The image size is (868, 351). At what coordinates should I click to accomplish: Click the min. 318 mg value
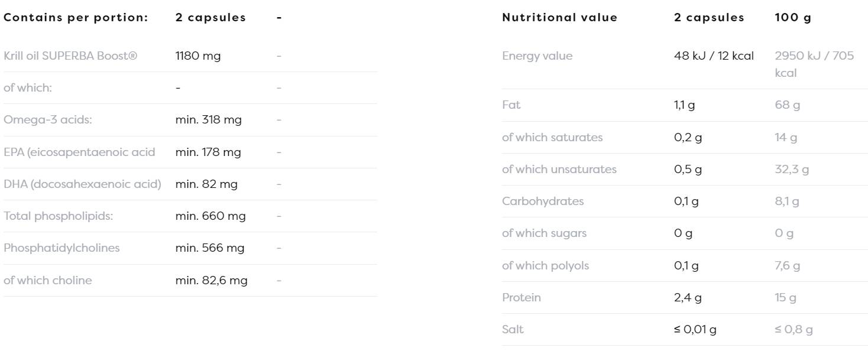click(x=209, y=119)
